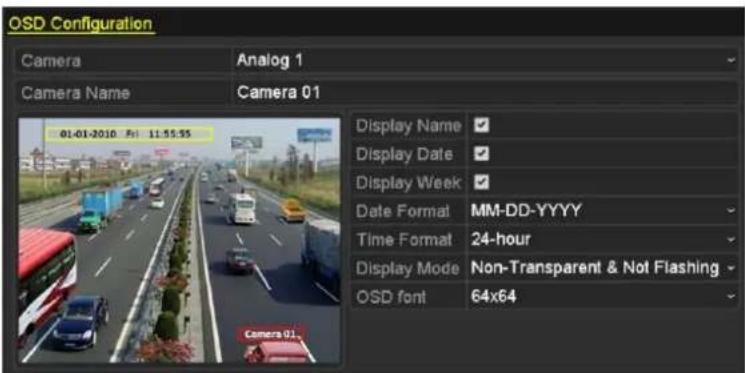745x373 pixels.
Task: Click the Time Format label
Action: point(404,240)
